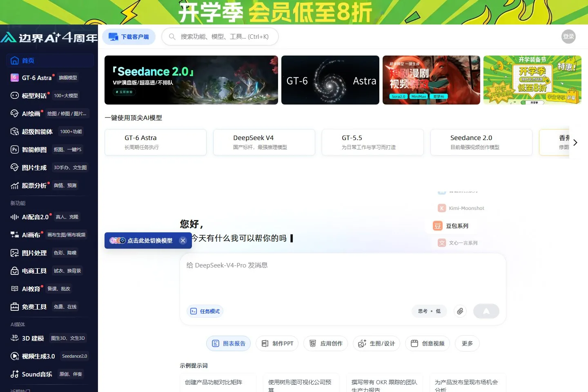Select the 生图/设计 mode chip
The height and width of the screenshot is (392, 588).
376,343
